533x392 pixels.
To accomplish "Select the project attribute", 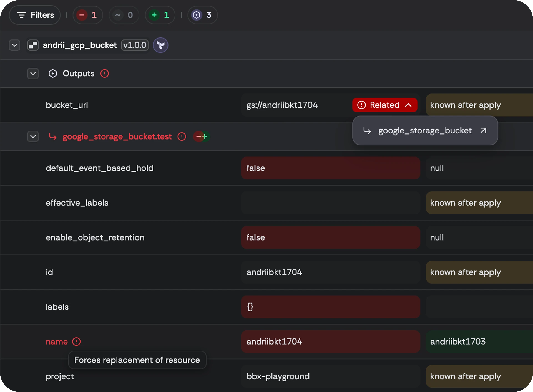I will click(60, 376).
